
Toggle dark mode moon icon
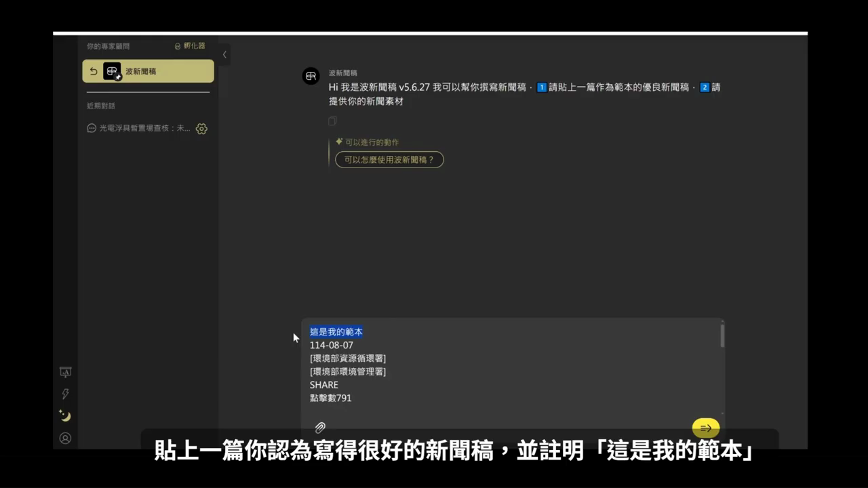click(65, 415)
